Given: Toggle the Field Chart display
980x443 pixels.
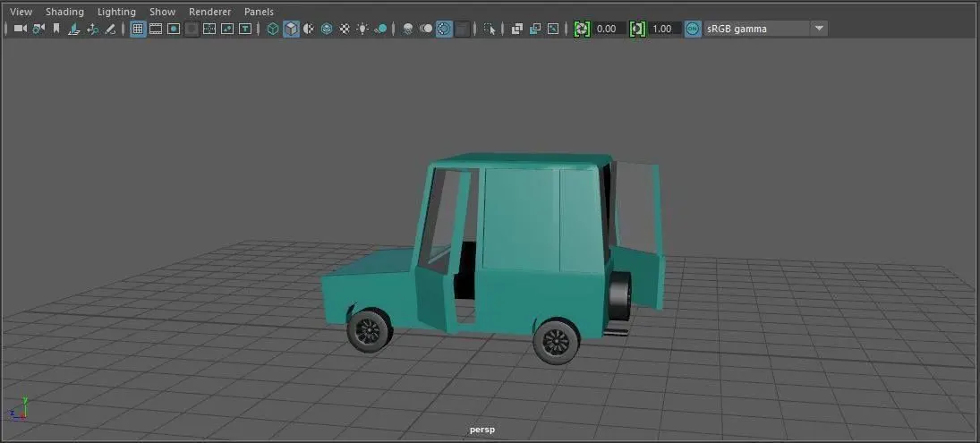Looking at the screenshot, I should (x=210, y=29).
